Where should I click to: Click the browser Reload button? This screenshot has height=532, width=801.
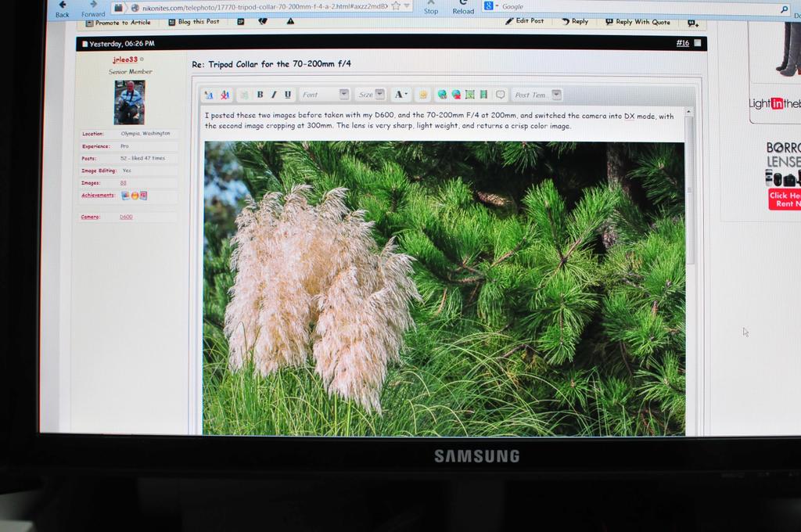pyautogui.click(x=463, y=8)
